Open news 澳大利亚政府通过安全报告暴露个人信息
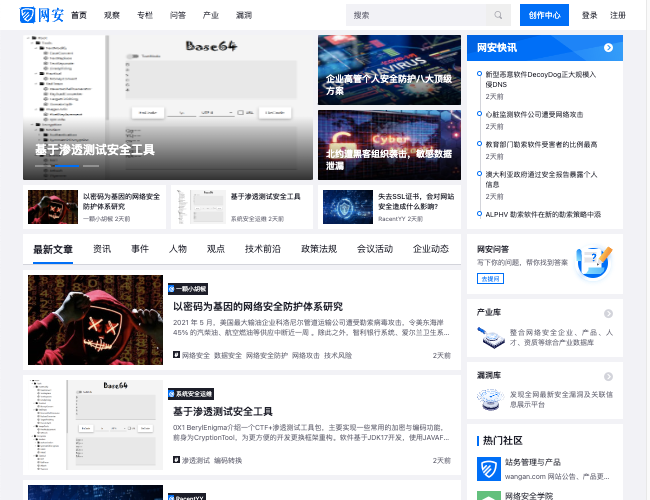The width and height of the screenshot is (650, 500). (541, 179)
